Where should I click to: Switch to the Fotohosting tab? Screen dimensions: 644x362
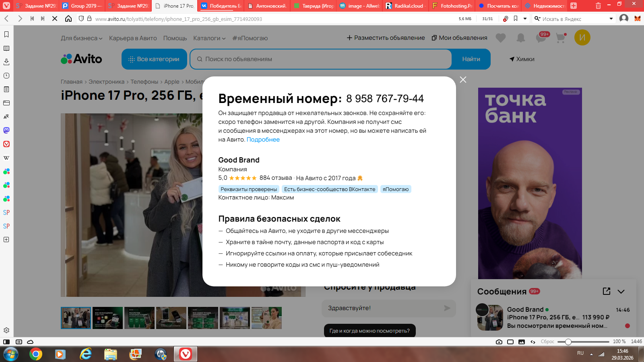point(452,6)
